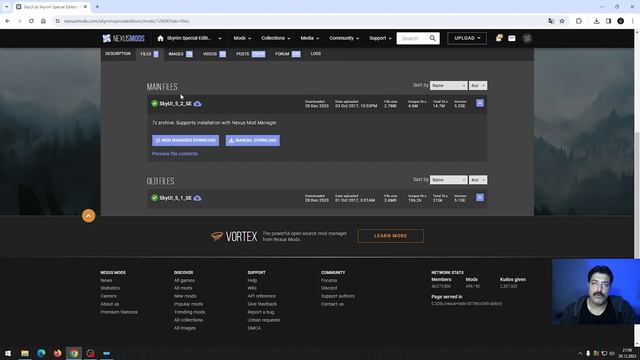Expand the Community navigation menu

[x=344, y=38]
